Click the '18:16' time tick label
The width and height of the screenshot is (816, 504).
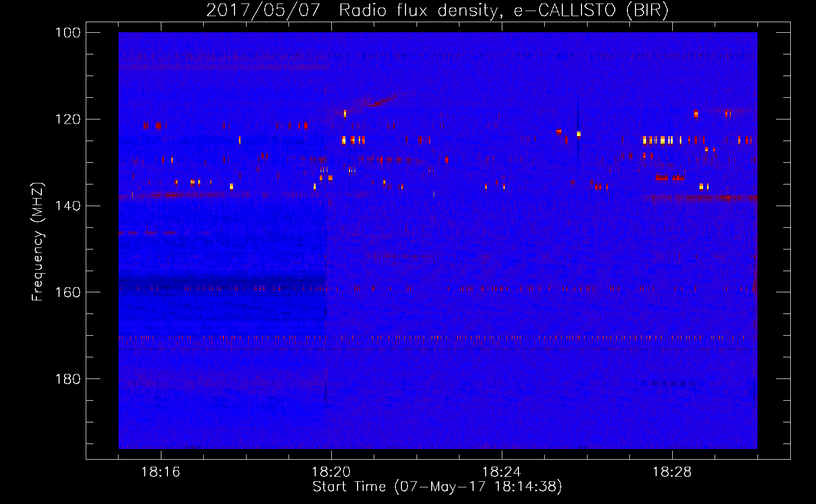click(x=161, y=472)
